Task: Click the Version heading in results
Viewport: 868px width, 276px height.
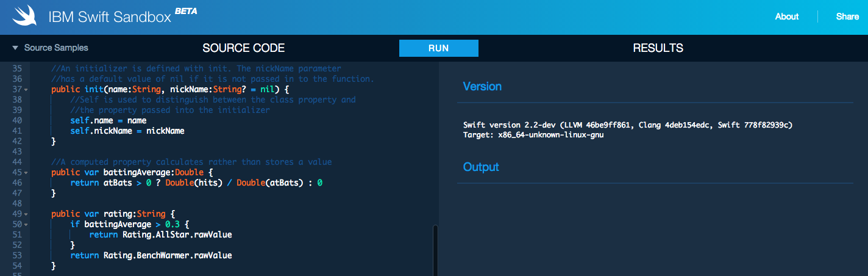Action: point(482,86)
